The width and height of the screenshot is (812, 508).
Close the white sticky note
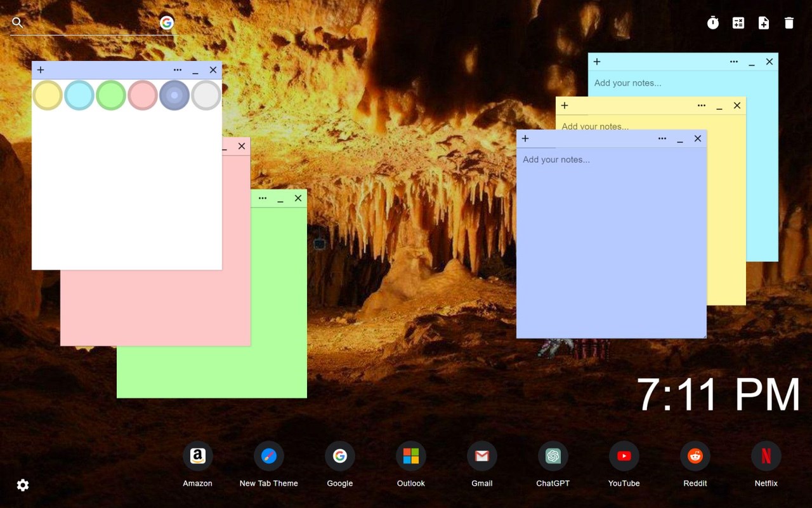click(213, 70)
